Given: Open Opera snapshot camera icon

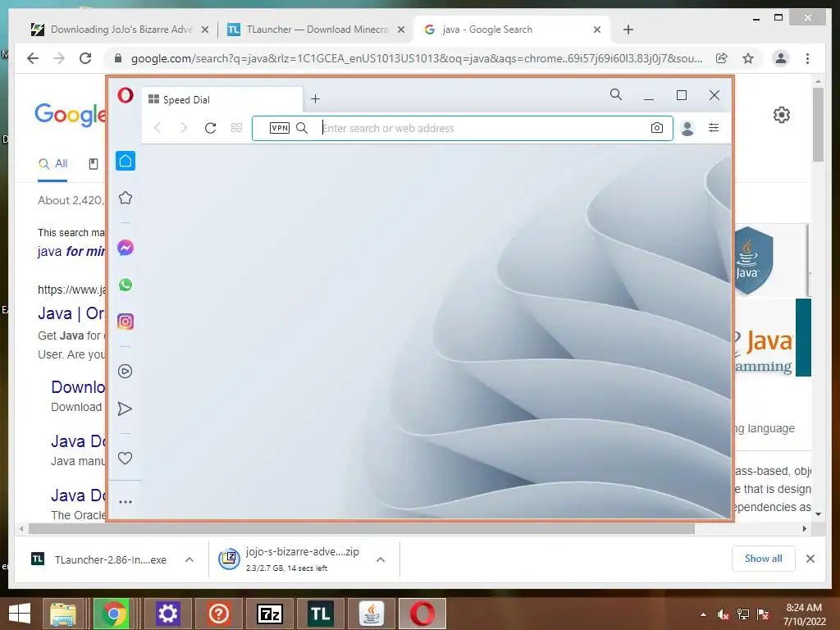Looking at the screenshot, I should tap(657, 128).
